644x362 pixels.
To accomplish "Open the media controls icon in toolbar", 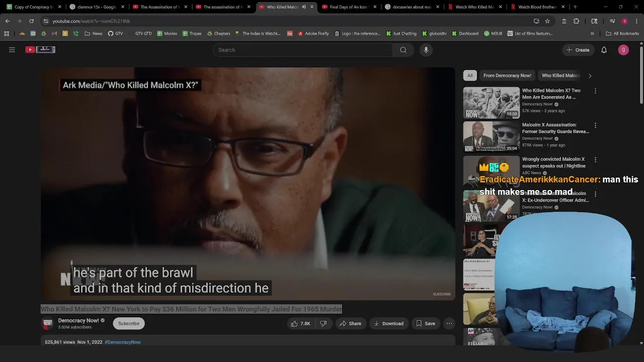I will coord(612,21).
